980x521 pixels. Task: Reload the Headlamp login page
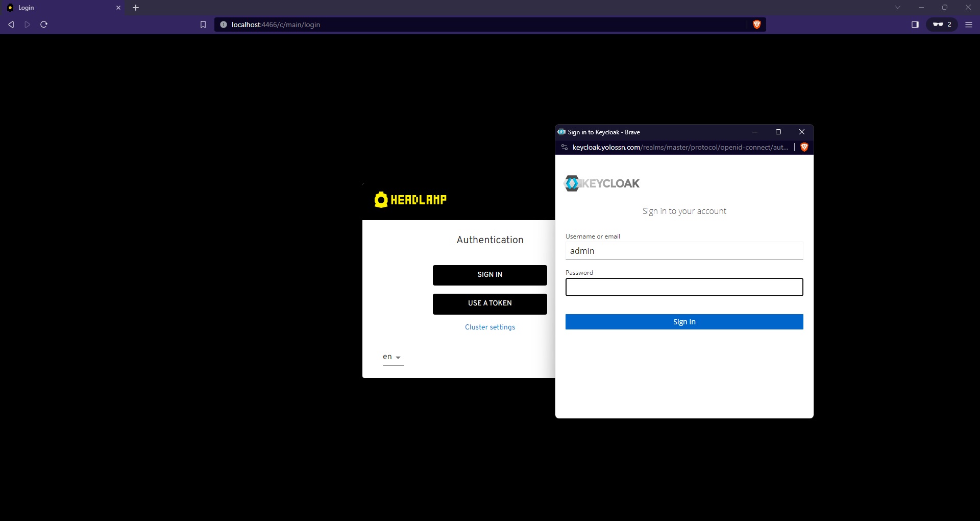[x=44, y=25]
